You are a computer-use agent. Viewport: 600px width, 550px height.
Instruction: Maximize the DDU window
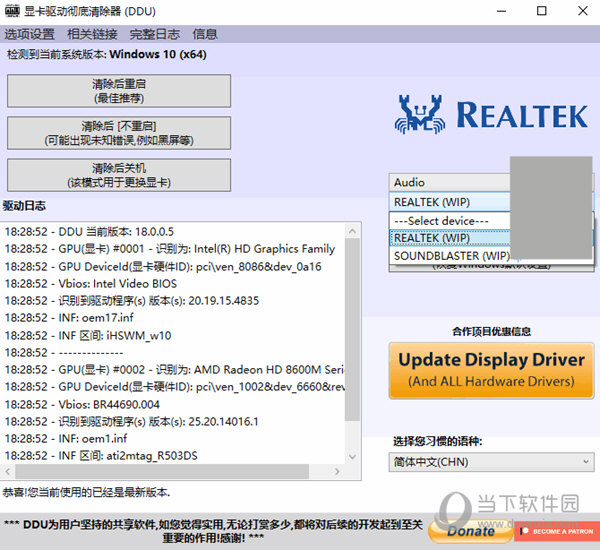541,11
